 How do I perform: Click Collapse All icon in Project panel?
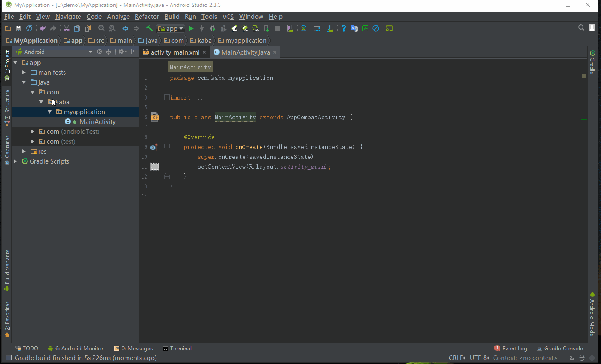[x=109, y=52]
